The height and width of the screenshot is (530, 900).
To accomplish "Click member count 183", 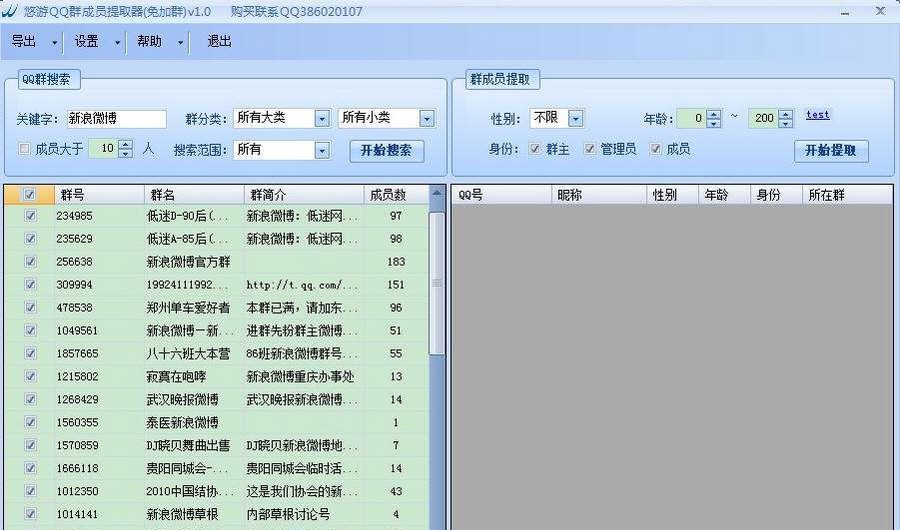I will point(396,262).
